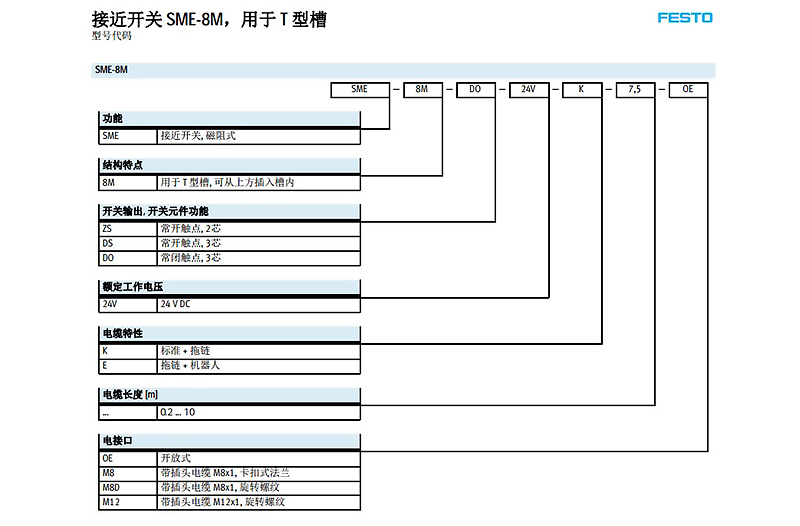Select the 7,5 code box in the type code
The width and height of the screenshot is (800, 526).
[635, 89]
